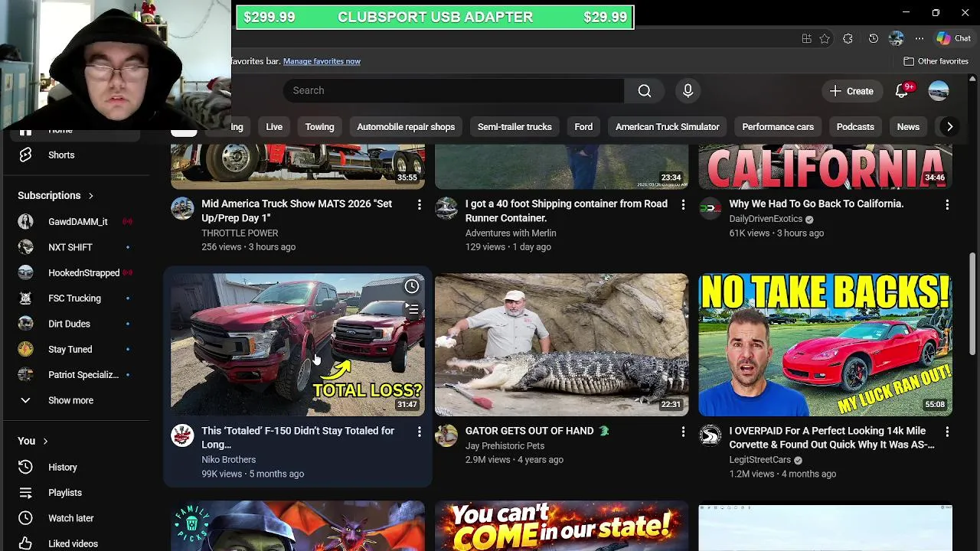Play the NO TAKE BACKS Corvette thumbnail
Viewport: 980px width, 551px height.
tap(825, 344)
